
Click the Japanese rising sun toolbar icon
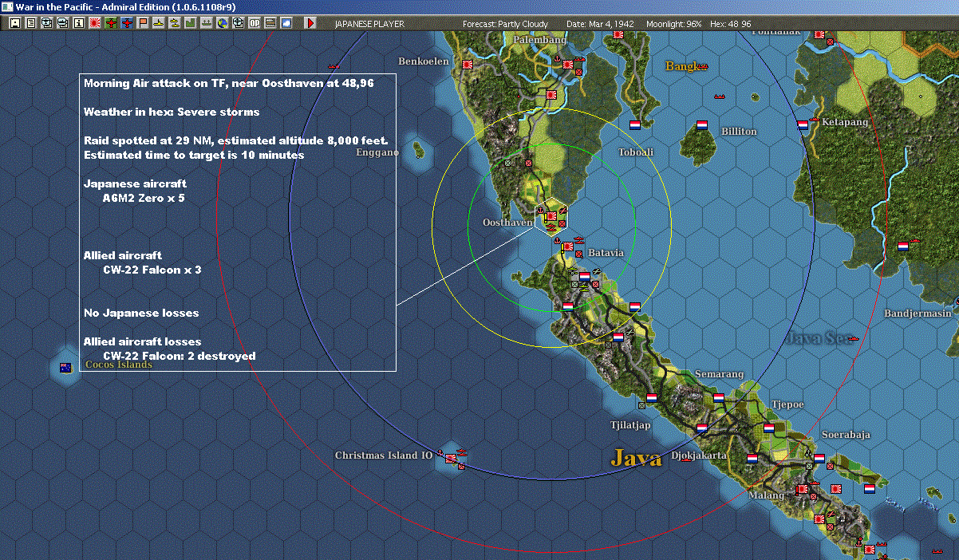click(x=94, y=23)
